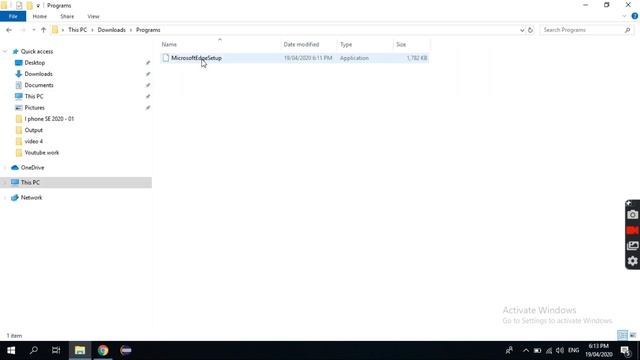The height and width of the screenshot is (360, 640).
Task: Switch to large icons view layout
Action: click(x=633, y=335)
